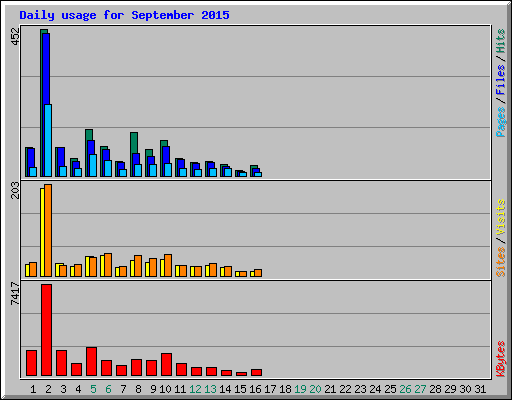Click weekend day 26 on the axis
This screenshot has width=512, height=400.
[x=405, y=389]
